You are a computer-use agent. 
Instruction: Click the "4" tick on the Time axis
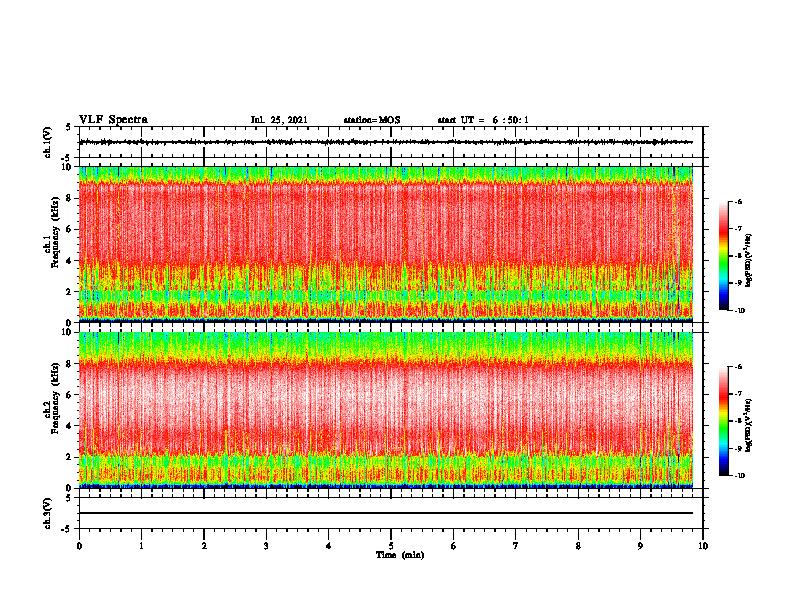tap(329, 546)
